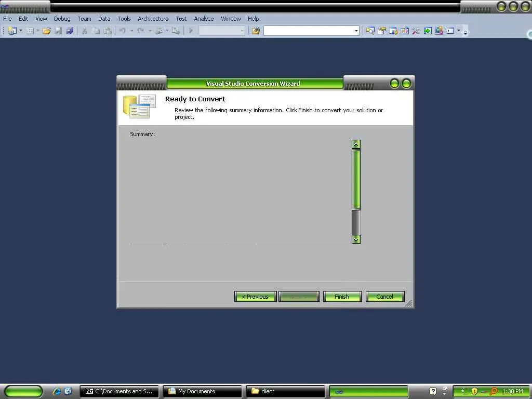Click the Open File folder icon
This screenshot has width=532, height=399.
[x=46, y=31]
